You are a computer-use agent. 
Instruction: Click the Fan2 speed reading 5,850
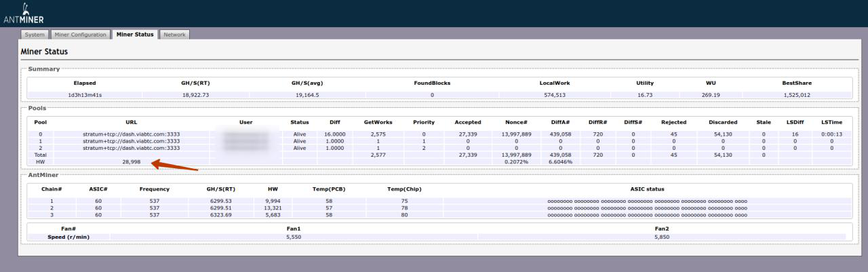coord(662,237)
